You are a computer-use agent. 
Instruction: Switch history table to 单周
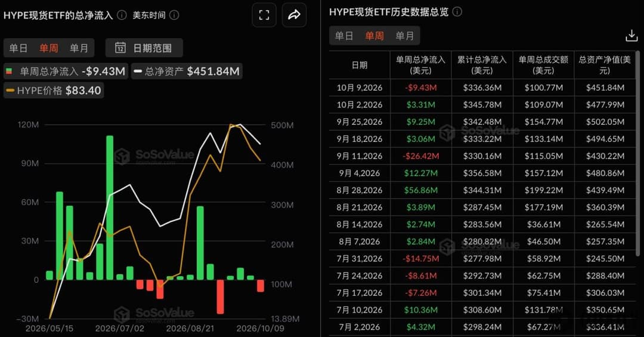click(x=374, y=36)
